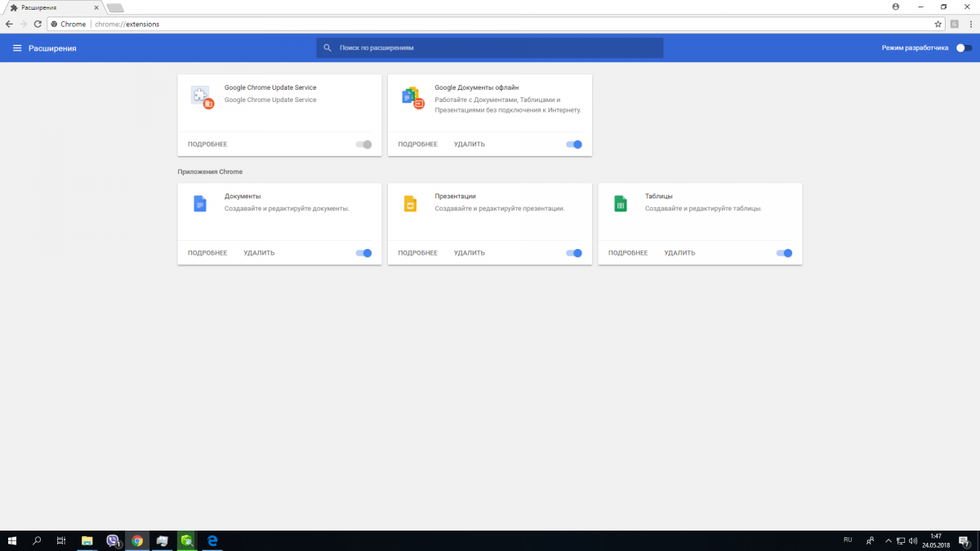Click Удалить on the Презентации card
The image size is (980, 551).
coord(470,253)
